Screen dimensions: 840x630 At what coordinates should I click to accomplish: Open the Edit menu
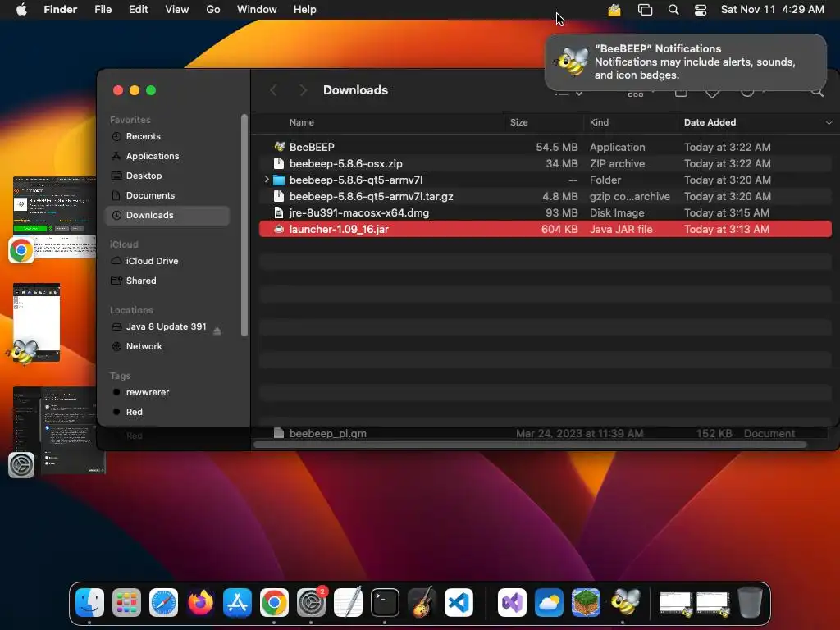tap(138, 10)
